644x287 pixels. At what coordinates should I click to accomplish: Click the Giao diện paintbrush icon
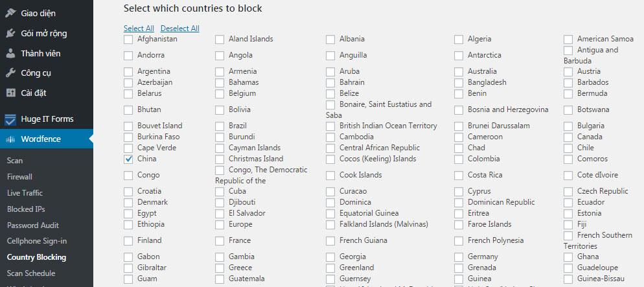coord(10,13)
